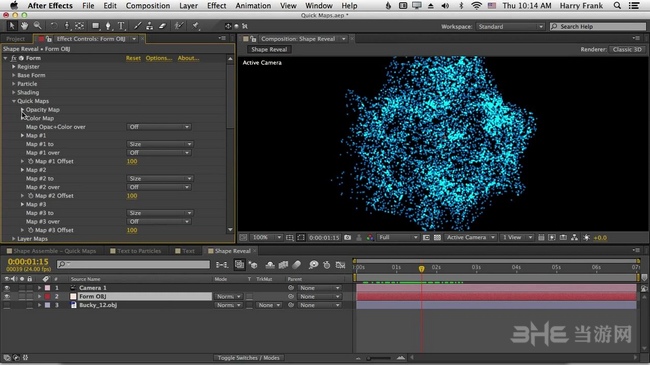Screen dimensions: 650x365
Task: Toggle Composition panel lock icon
Action: [253, 39]
